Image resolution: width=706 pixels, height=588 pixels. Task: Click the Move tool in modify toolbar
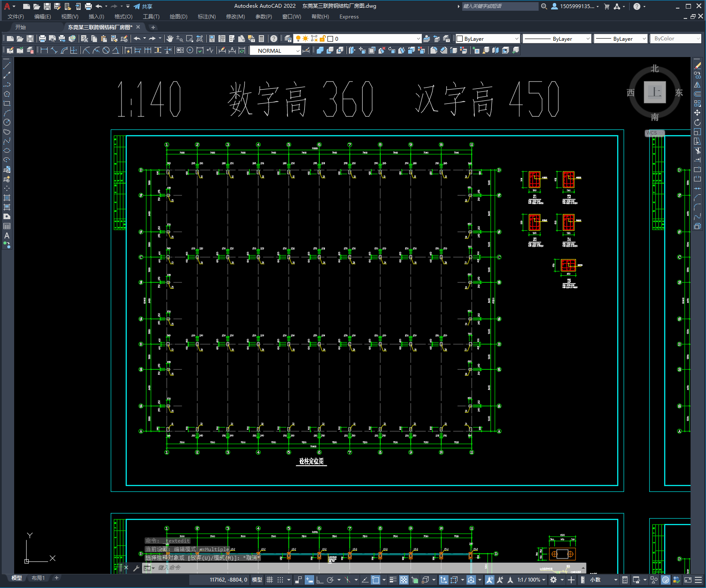coord(697,113)
